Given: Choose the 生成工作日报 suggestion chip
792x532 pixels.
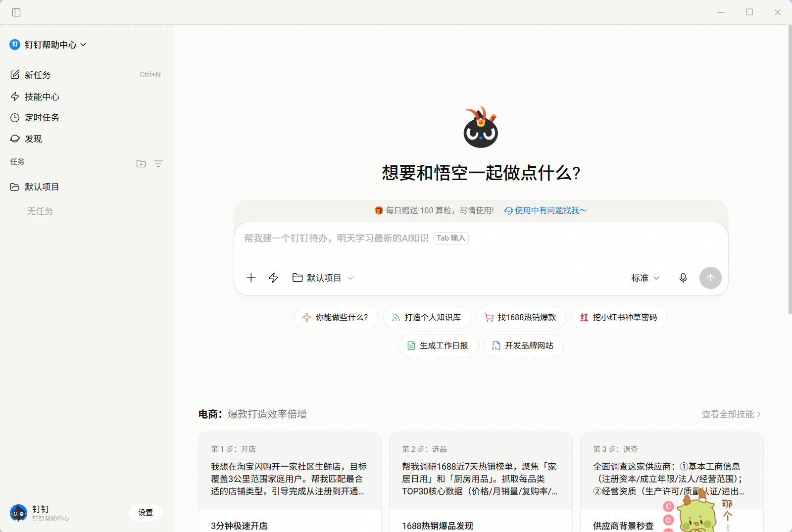Looking at the screenshot, I should [439, 345].
